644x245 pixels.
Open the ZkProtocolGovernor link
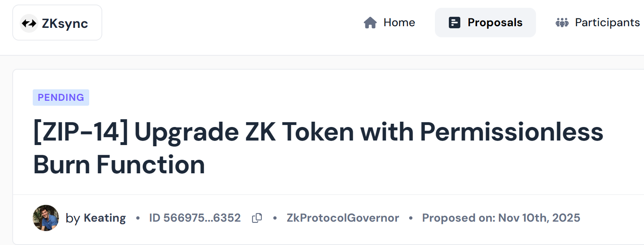(343, 218)
